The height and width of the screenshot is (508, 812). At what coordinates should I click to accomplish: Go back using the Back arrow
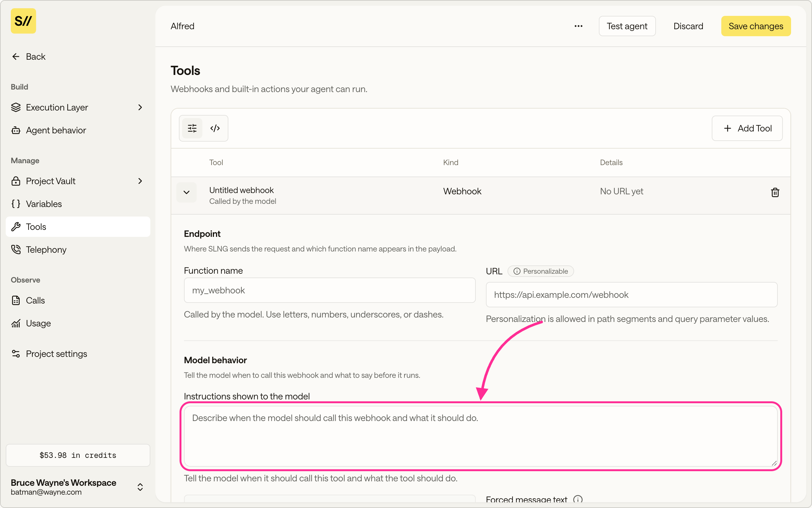tap(29, 57)
